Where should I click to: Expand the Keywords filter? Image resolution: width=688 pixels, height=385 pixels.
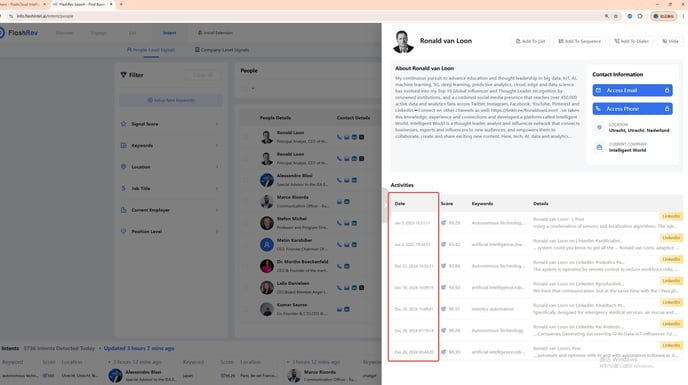pos(170,146)
